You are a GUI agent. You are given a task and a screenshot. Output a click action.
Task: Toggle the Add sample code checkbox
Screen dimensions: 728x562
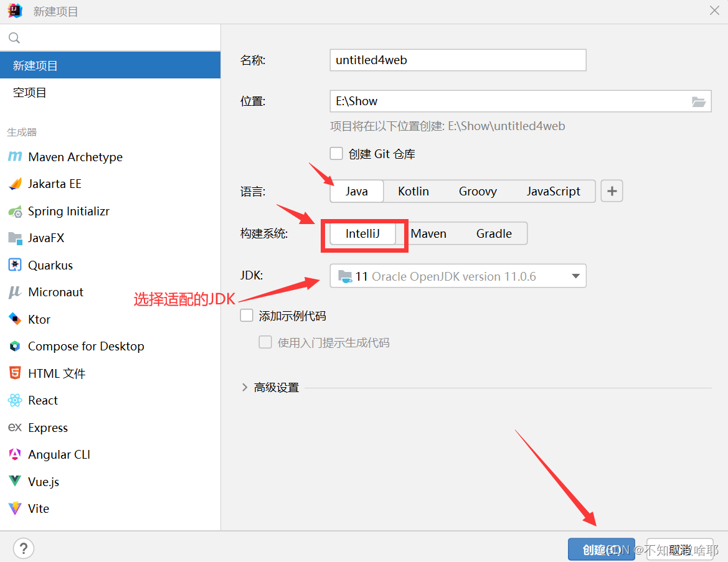[247, 316]
